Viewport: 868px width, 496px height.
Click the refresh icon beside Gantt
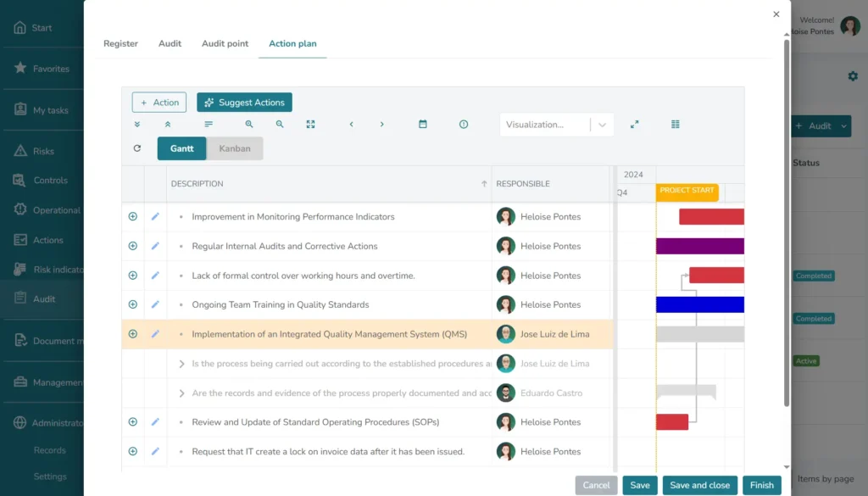[x=137, y=148]
